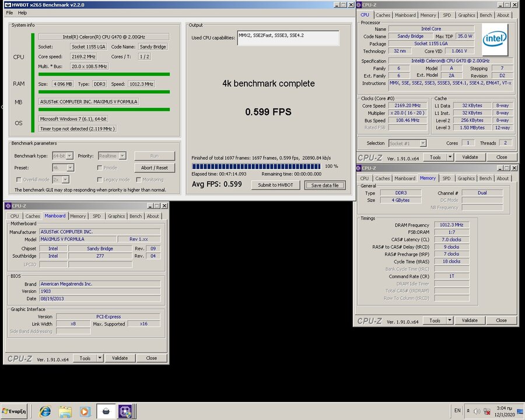
Task: Click the Bus Speed value 108.46 MHz
Action: coord(408,120)
